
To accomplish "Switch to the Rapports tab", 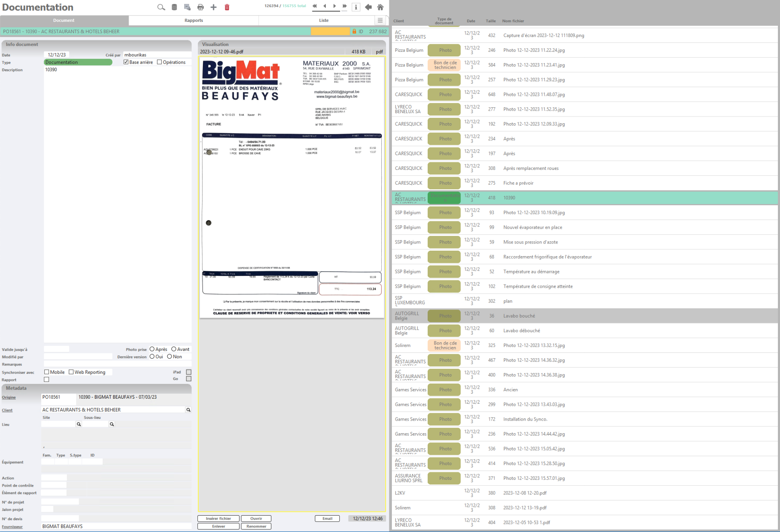I will pos(194,20).
